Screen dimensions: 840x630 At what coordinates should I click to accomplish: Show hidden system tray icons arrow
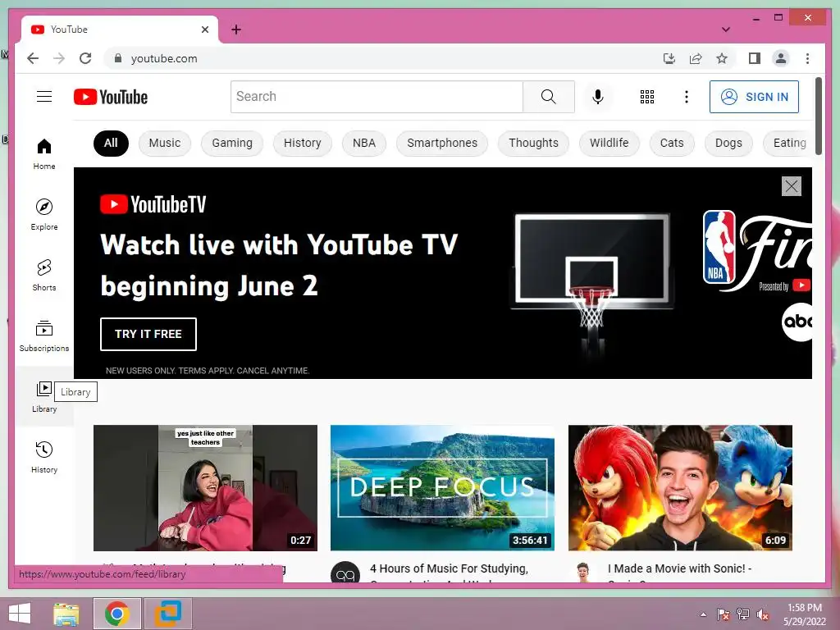703,614
